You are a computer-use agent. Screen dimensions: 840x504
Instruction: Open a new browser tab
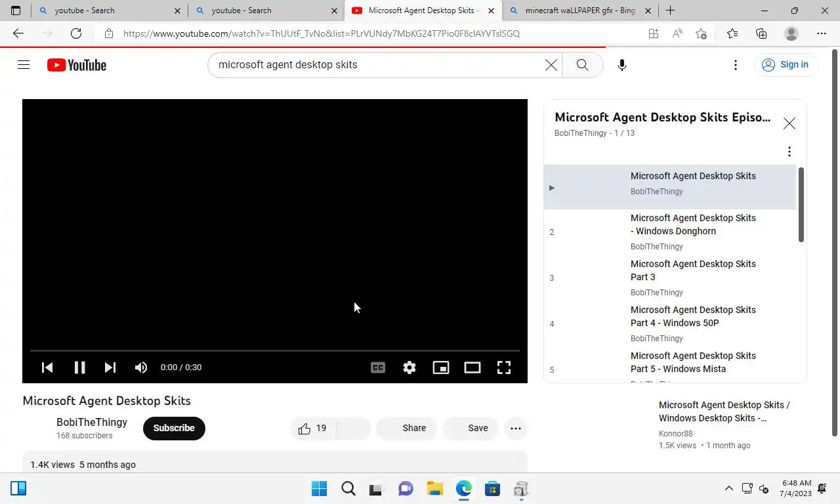(670, 10)
